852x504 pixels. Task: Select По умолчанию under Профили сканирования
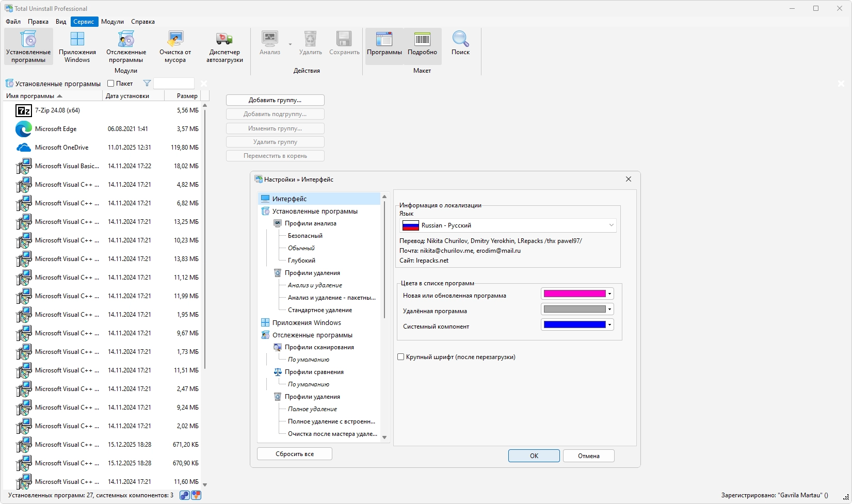click(x=309, y=360)
